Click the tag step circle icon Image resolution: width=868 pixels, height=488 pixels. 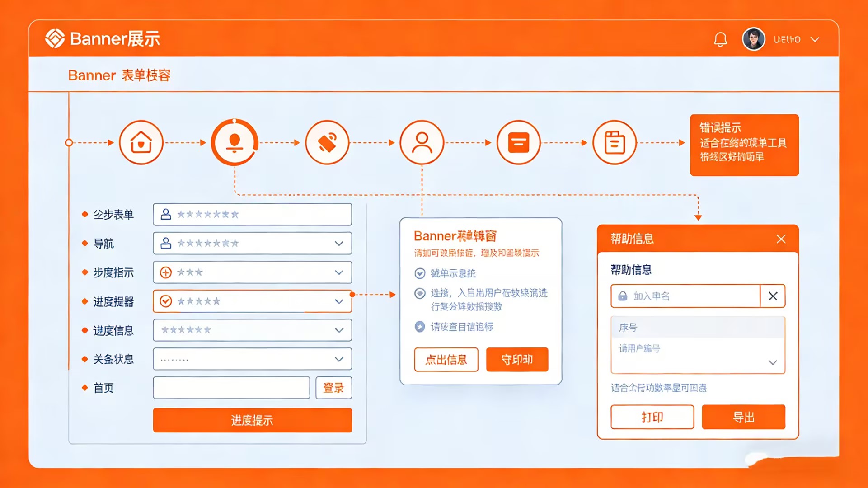point(327,142)
